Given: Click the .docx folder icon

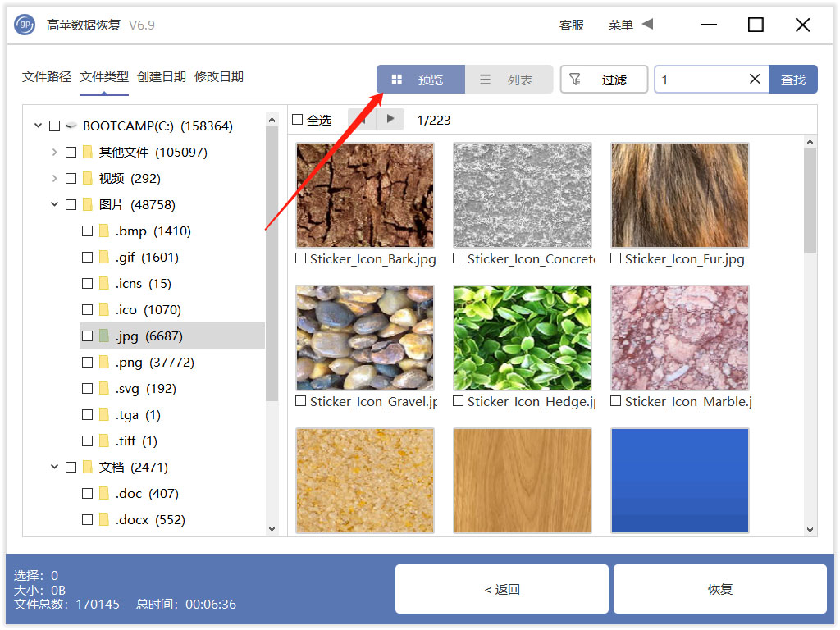Looking at the screenshot, I should coord(104,519).
